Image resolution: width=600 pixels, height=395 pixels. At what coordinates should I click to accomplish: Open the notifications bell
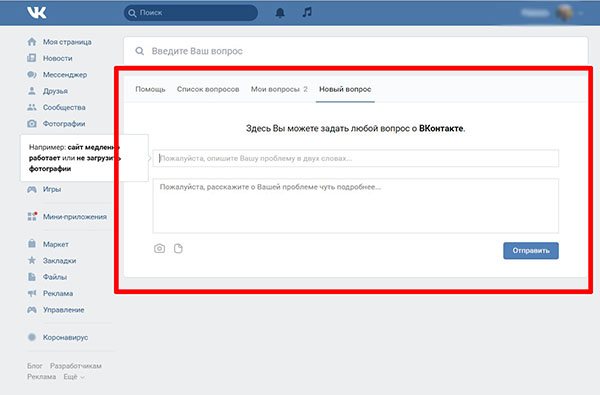pos(280,13)
